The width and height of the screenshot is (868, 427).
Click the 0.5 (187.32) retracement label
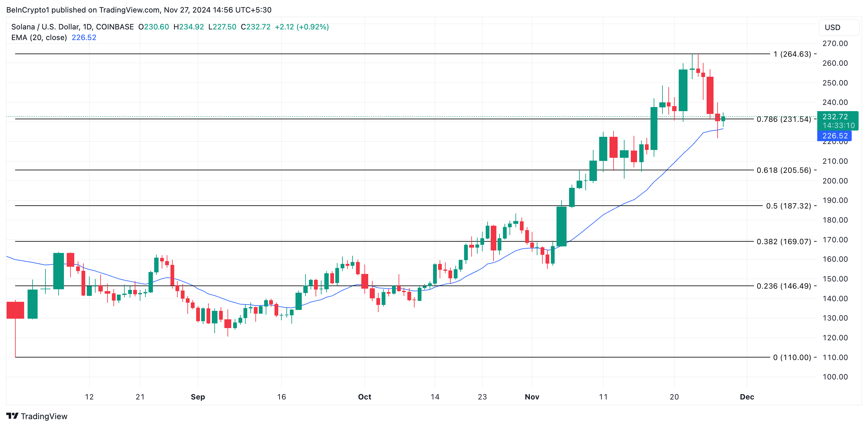click(788, 206)
